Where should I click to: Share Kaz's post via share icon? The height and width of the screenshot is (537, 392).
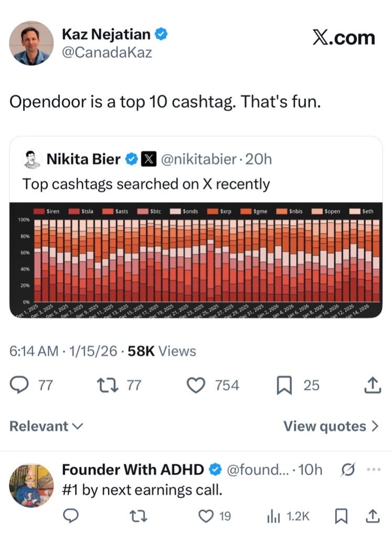pyautogui.click(x=373, y=385)
